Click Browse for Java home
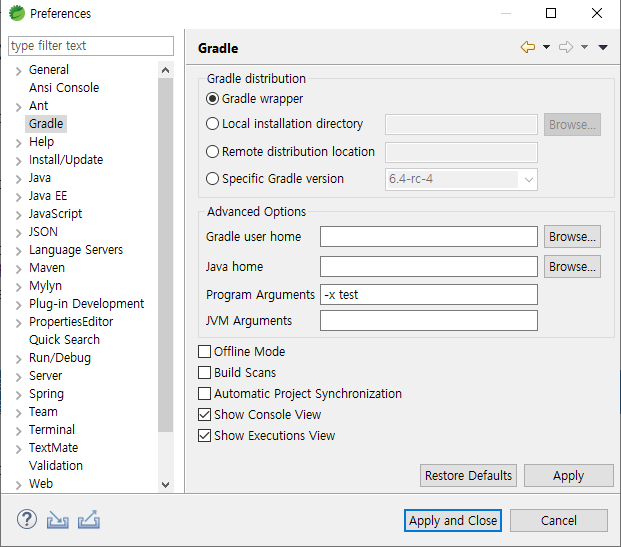Image resolution: width=621 pixels, height=547 pixels. (572, 267)
